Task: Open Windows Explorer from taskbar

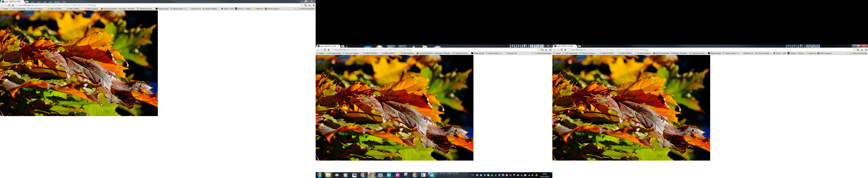Action: 328,175
